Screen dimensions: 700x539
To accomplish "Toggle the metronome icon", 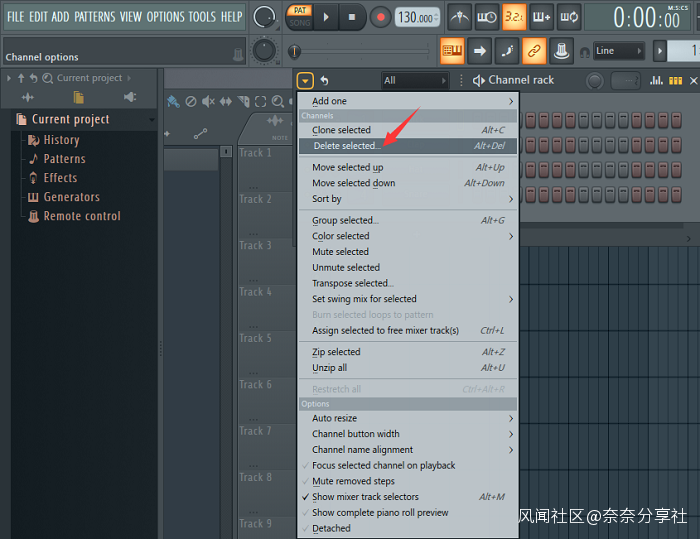I will point(459,17).
